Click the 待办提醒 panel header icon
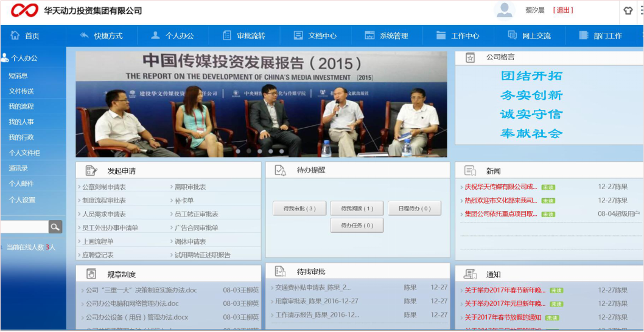Screen dimensions: 644x332 280,170
